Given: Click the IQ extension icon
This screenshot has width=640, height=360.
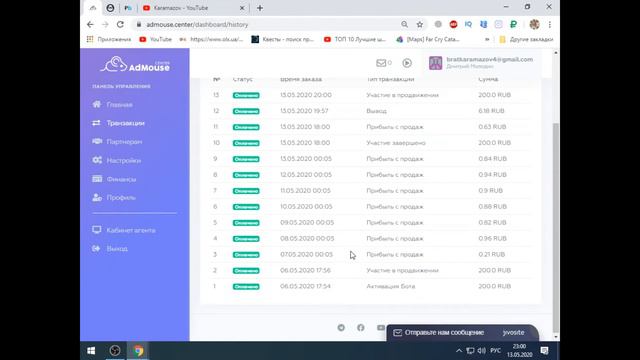Looking at the screenshot, I should tap(468, 24).
